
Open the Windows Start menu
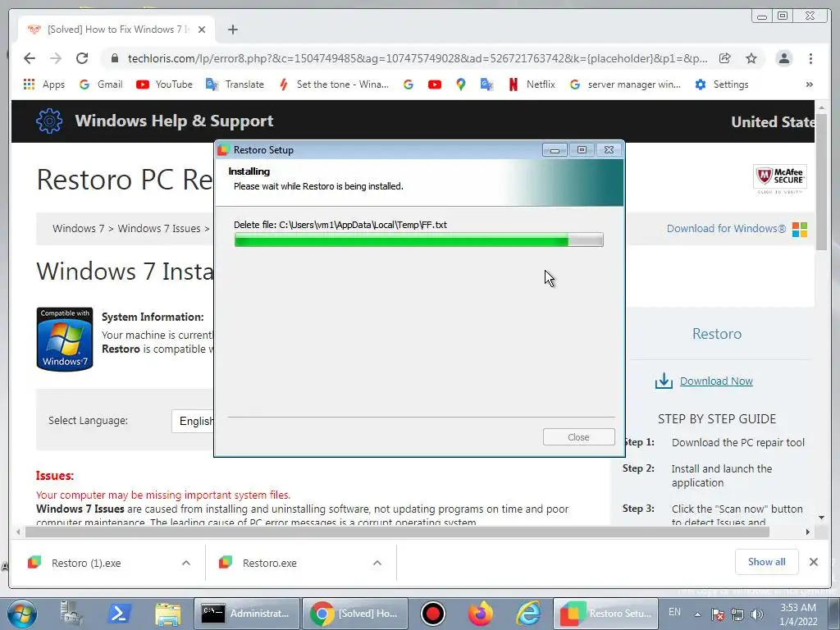pyautogui.click(x=22, y=614)
